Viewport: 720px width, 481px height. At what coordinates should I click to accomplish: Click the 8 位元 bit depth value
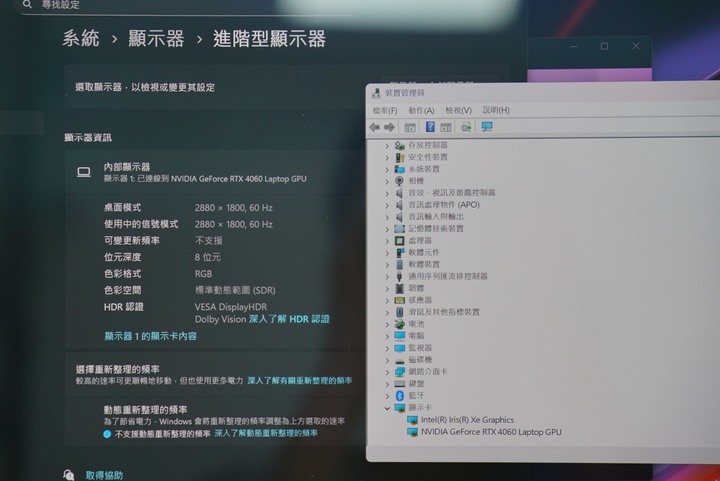click(x=208, y=257)
